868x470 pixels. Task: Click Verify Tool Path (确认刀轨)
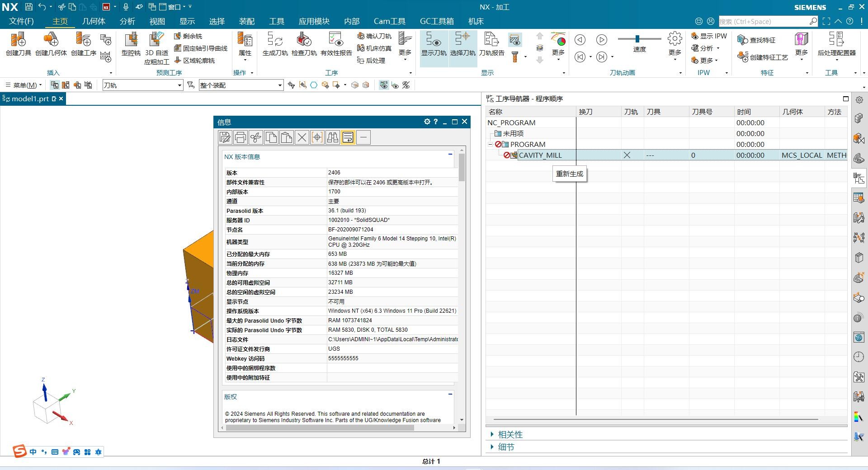[x=374, y=36]
